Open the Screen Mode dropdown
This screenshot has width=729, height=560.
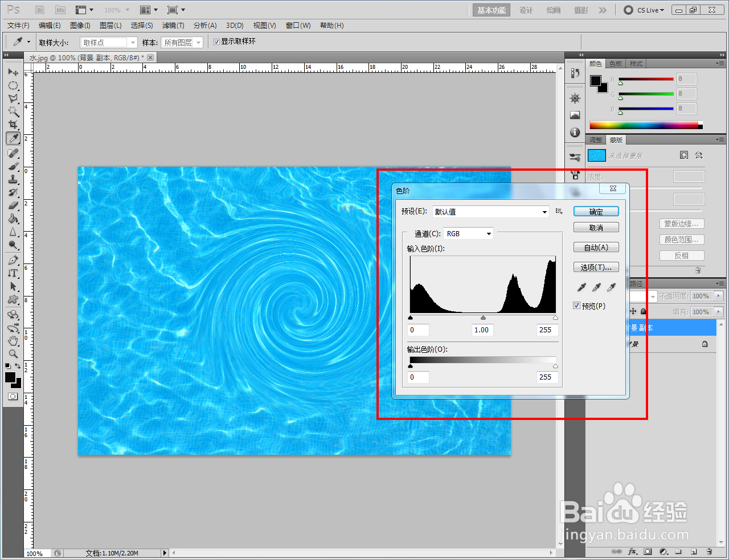[176, 10]
